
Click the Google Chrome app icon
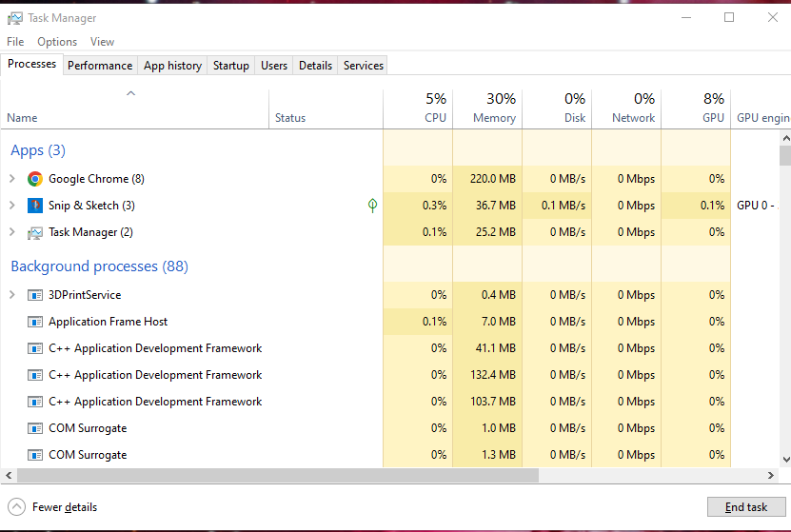(x=35, y=179)
